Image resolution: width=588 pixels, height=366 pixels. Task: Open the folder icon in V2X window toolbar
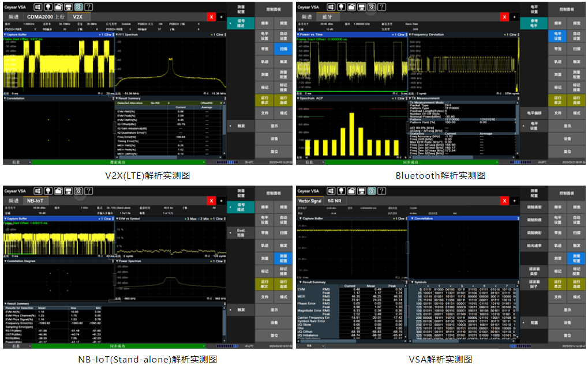click(x=58, y=7)
